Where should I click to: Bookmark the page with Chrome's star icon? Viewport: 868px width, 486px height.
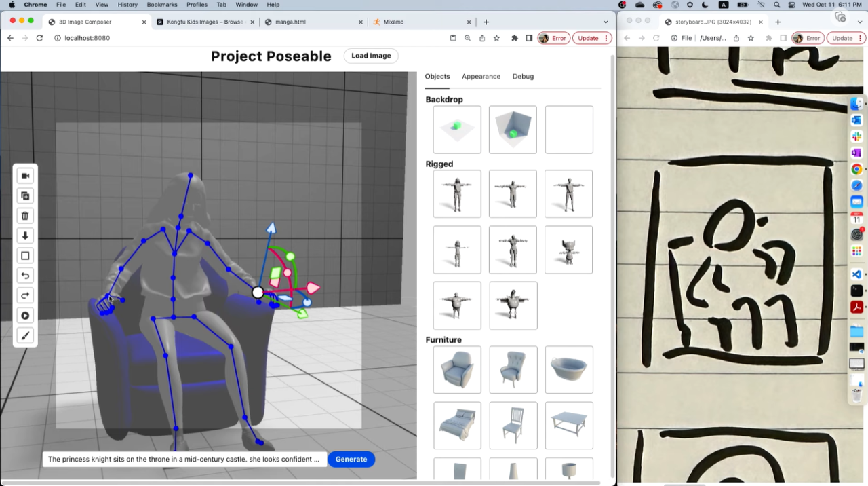tap(496, 38)
